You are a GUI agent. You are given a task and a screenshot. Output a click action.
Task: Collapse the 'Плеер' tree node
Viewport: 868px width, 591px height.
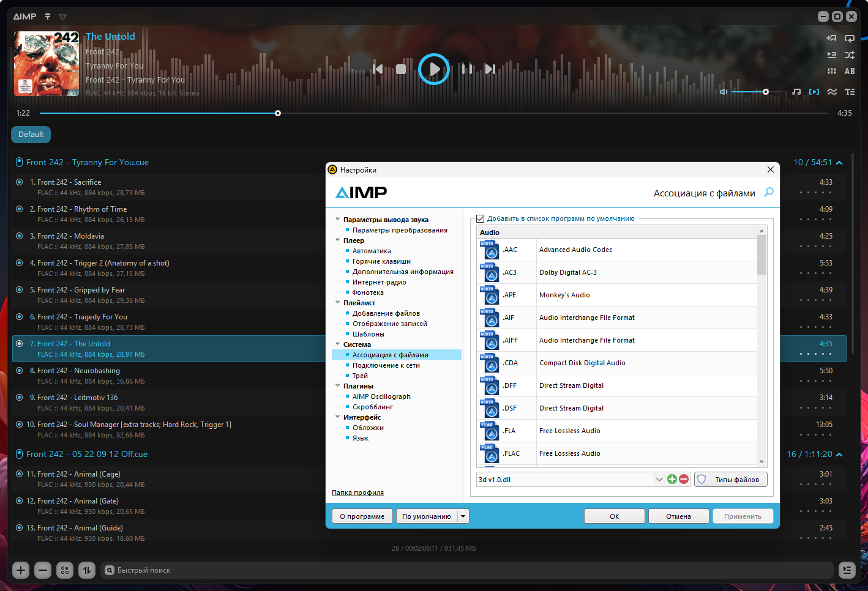tap(337, 240)
